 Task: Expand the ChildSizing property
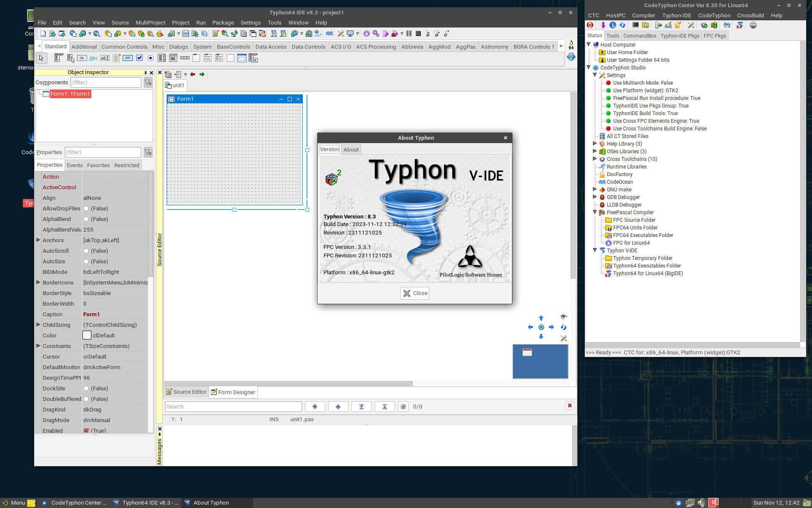pyautogui.click(x=38, y=325)
